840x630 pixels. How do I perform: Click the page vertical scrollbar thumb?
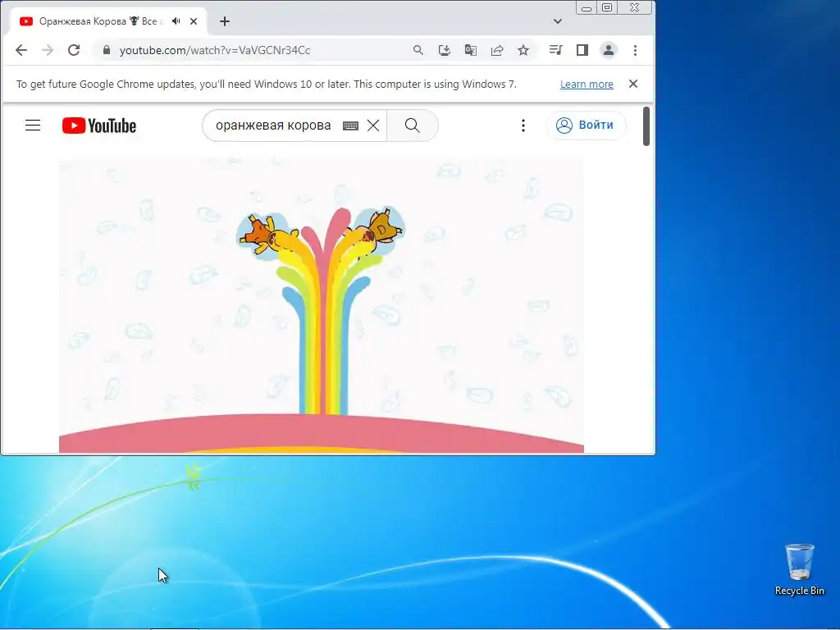click(x=646, y=126)
